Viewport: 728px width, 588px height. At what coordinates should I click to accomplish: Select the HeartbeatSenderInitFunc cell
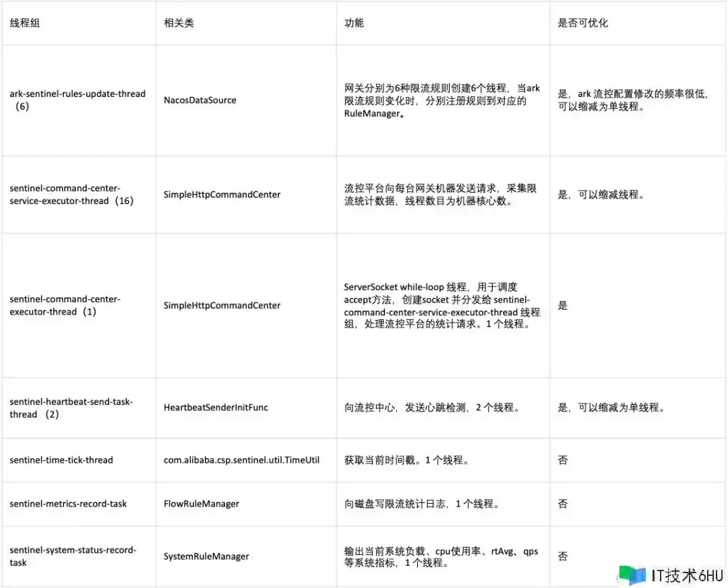[x=216, y=407]
